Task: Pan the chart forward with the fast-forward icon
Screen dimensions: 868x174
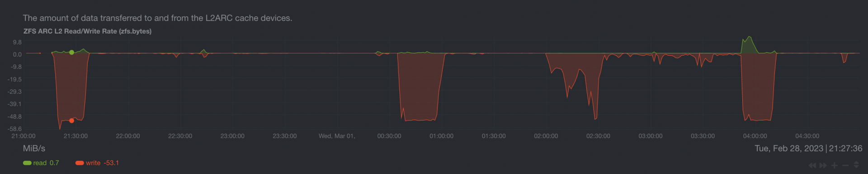Action: coord(823,165)
